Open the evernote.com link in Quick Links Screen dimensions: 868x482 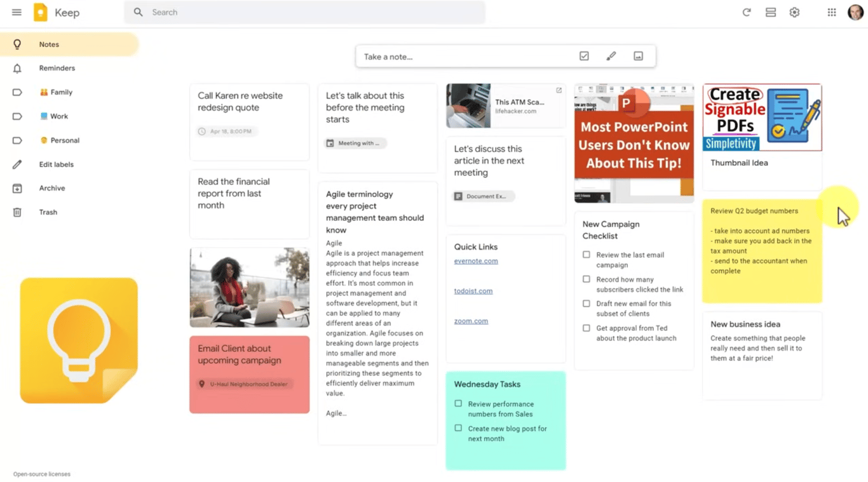coord(476,261)
